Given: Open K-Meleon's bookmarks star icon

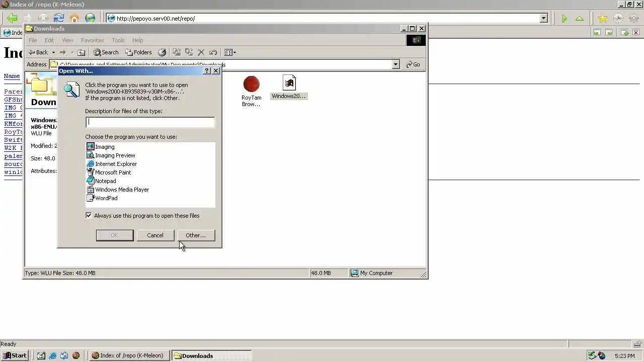Looking at the screenshot, I should click(x=602, y=19).
